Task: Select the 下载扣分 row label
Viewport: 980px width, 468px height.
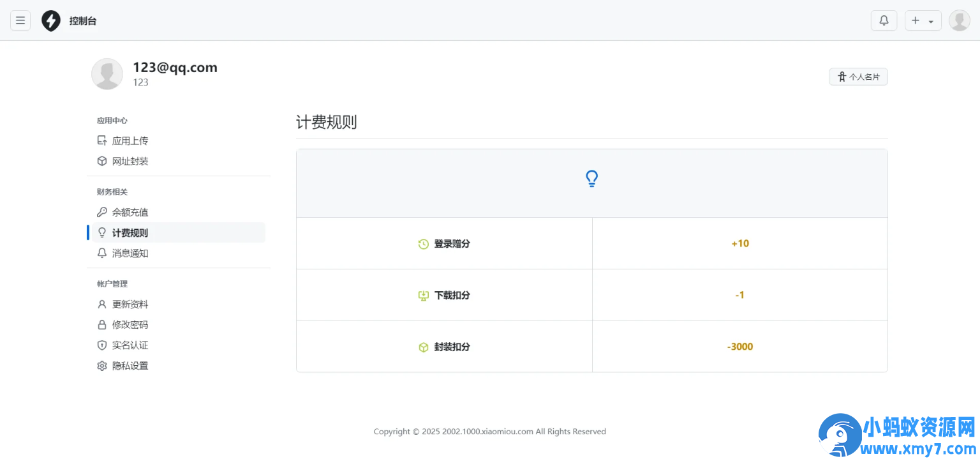Action: point(452,295)
